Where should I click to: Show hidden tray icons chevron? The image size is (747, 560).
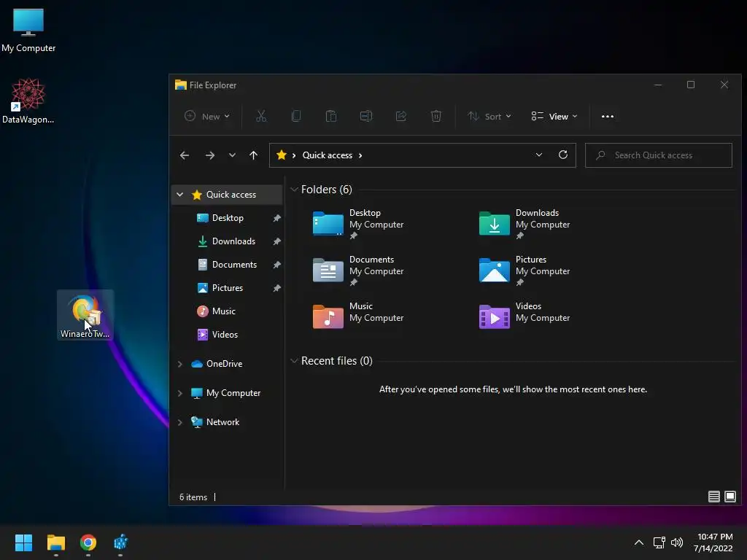pos(639,542)
